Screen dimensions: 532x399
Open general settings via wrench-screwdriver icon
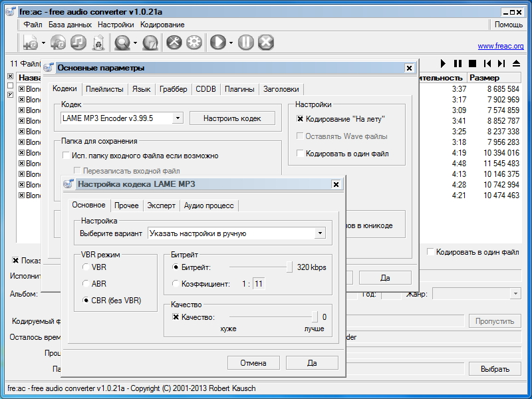174,43
